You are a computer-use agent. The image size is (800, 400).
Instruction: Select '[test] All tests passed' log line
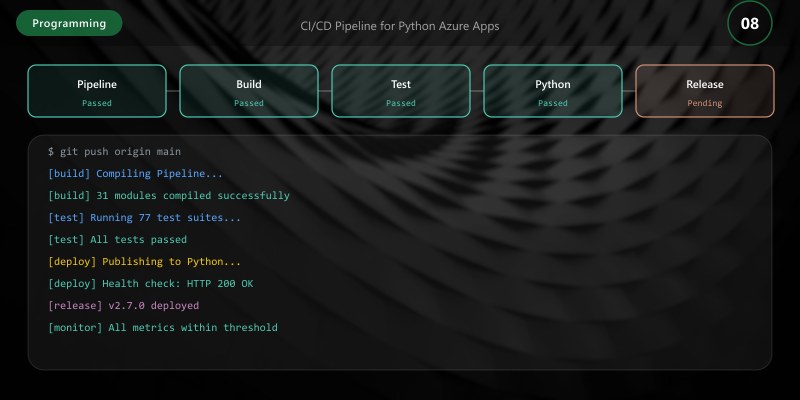[117, 239]
